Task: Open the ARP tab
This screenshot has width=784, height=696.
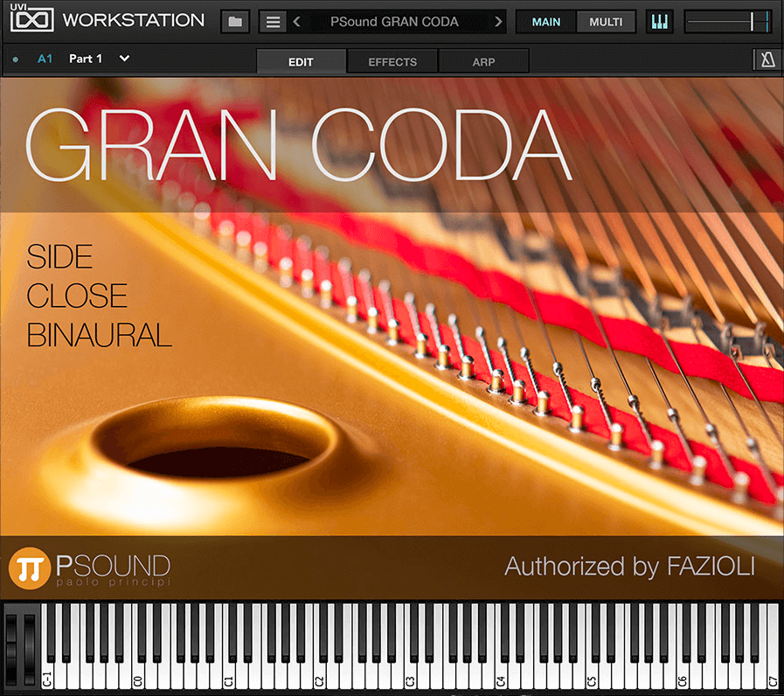Action: [x=482, y=61]
